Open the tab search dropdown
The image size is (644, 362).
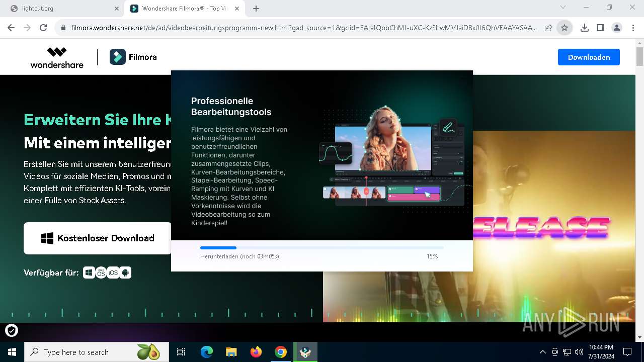(563, 8)
